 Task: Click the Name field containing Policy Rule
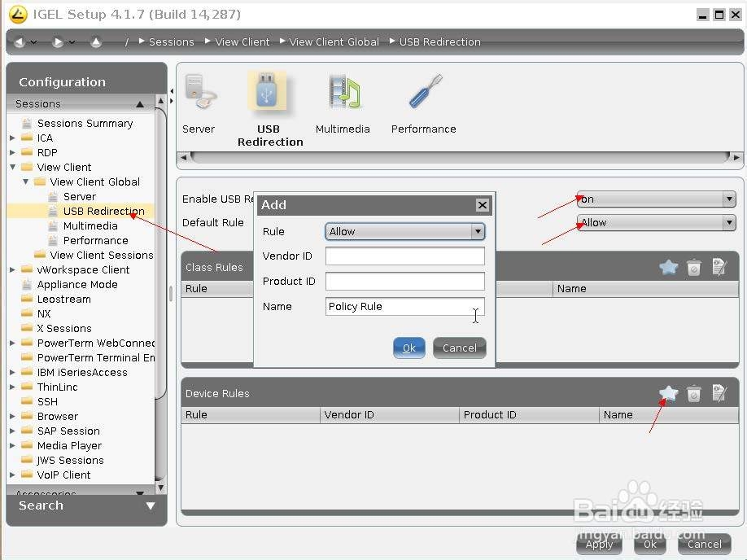(405, 306)
